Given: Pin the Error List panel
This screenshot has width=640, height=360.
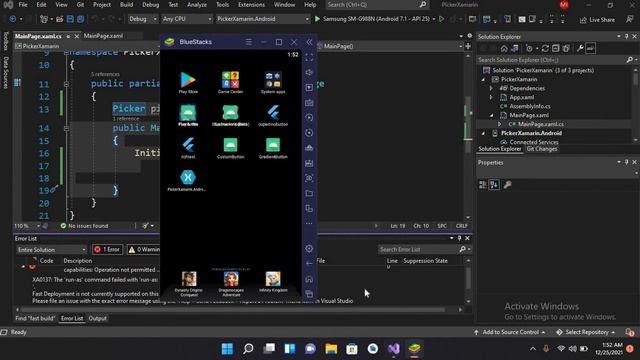Looking at the screenshot, I should click(x=460, y=238).
